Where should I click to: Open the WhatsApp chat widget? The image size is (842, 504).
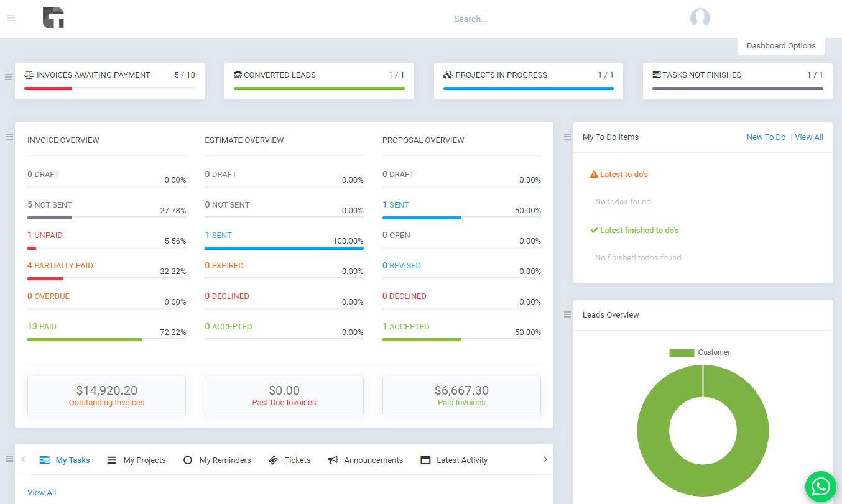820,486
